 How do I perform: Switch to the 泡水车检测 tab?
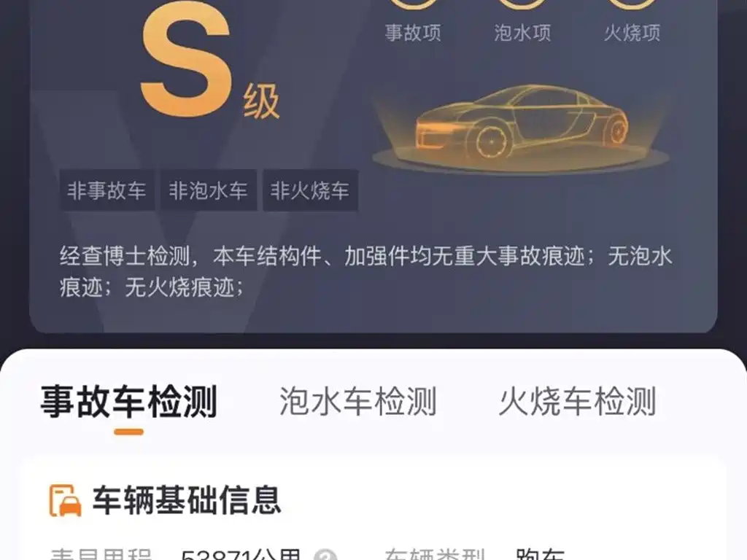pyautogui.click(x=357, y=402)
